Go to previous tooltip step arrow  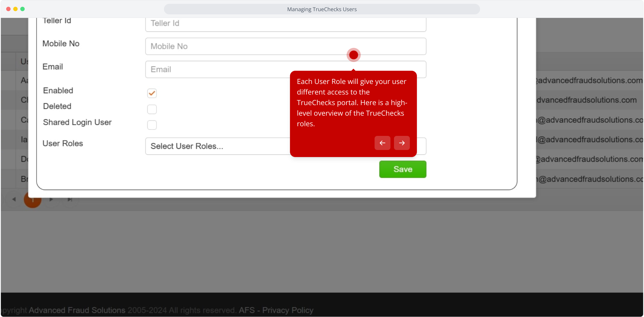(382, 143)
